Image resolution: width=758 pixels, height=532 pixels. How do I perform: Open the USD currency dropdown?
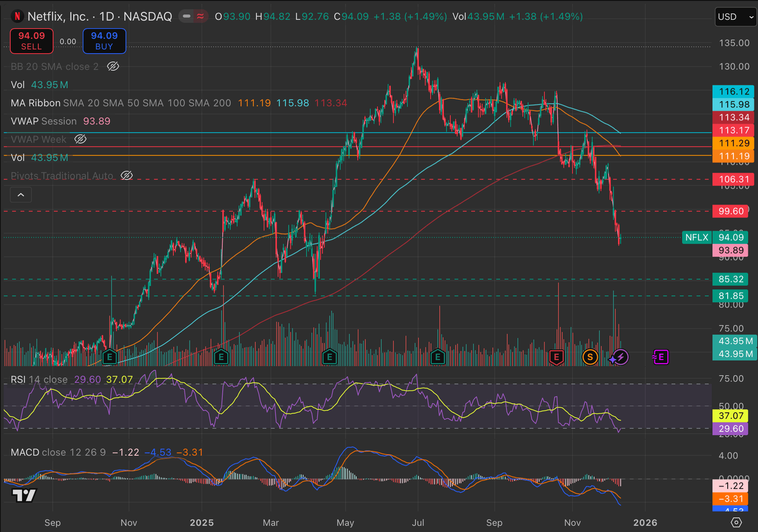pos(735,17)
